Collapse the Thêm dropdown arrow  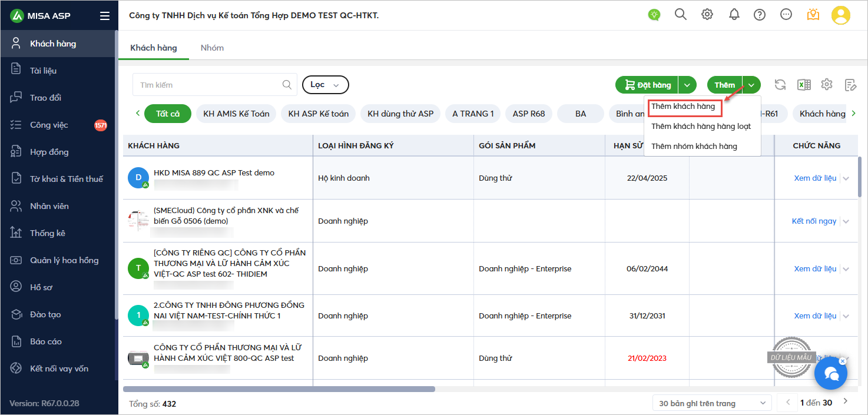click(751, 85)
